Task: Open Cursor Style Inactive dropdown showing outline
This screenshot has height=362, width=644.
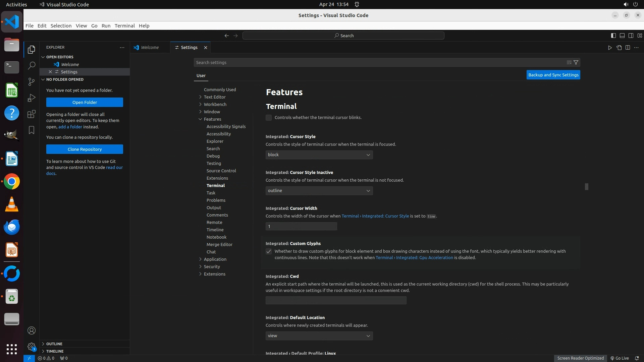Action: [x=319, y=191]
